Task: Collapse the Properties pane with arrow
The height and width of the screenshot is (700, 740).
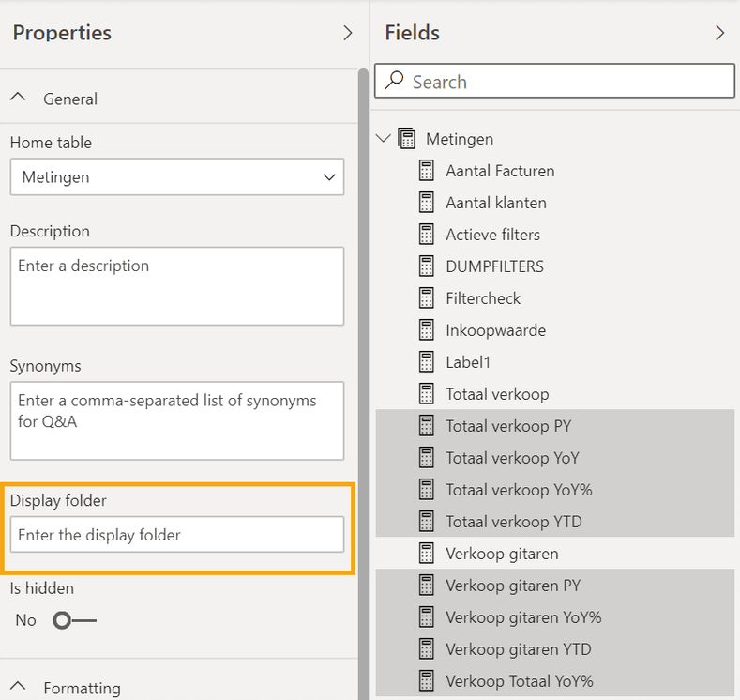Action: [x=348, y=33]
